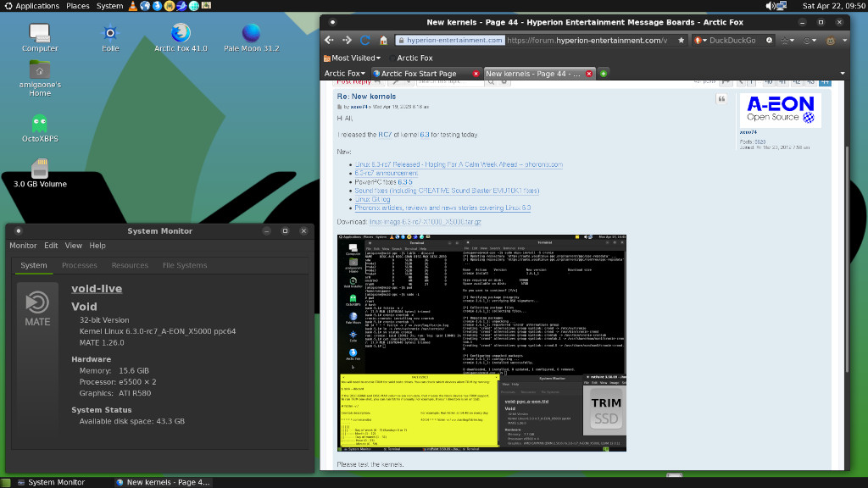868x488 pixels.
Task: Click the search go icon beside DuckDuckGo
Action: pos(769,41)
